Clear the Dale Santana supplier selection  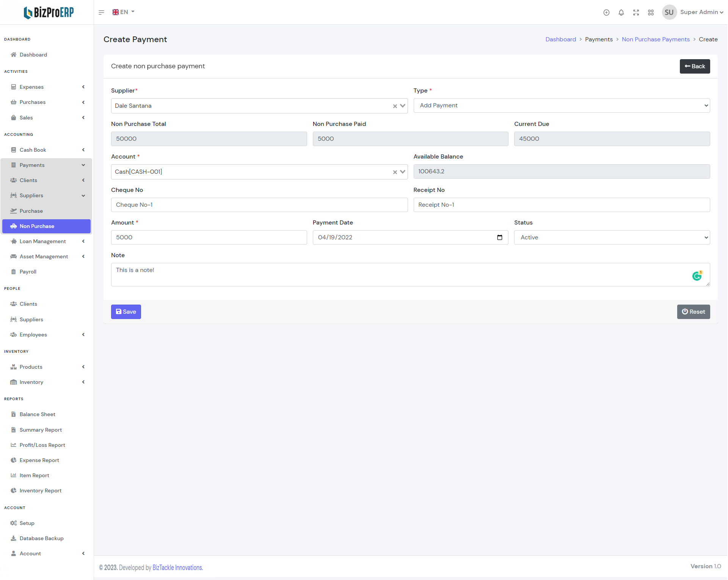395,106
